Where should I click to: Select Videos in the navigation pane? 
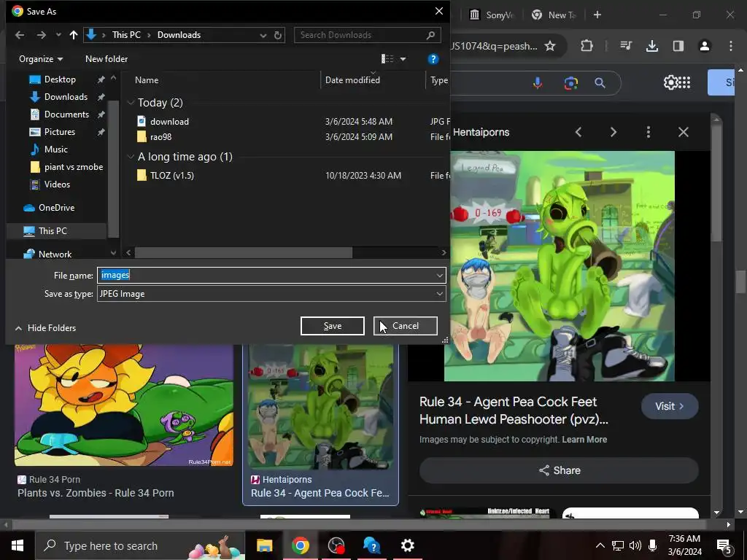(x=57, y=184)
